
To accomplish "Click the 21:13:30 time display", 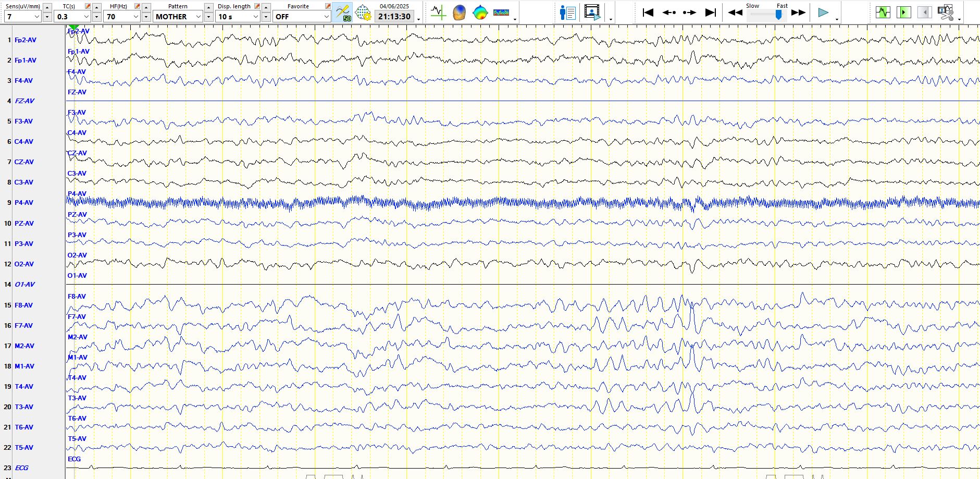I will 394,17.
